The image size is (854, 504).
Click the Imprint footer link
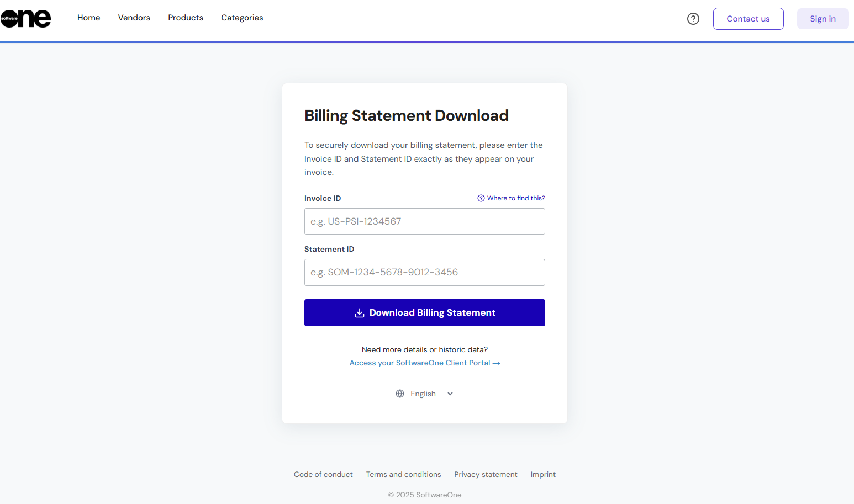543,474
